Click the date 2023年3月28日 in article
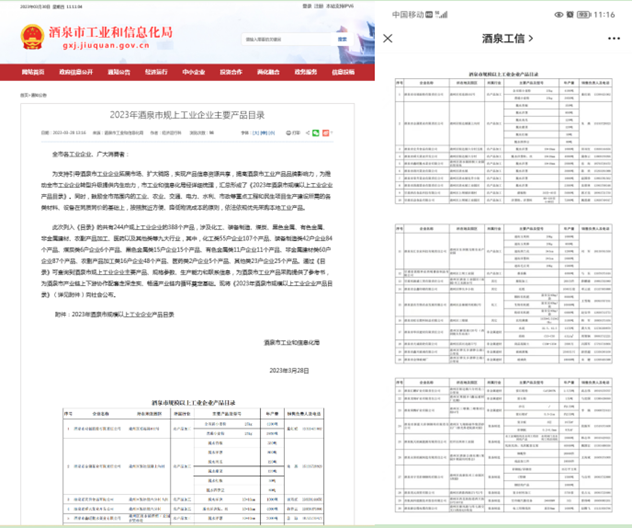 pyautogui.click(x=289, y=370)
